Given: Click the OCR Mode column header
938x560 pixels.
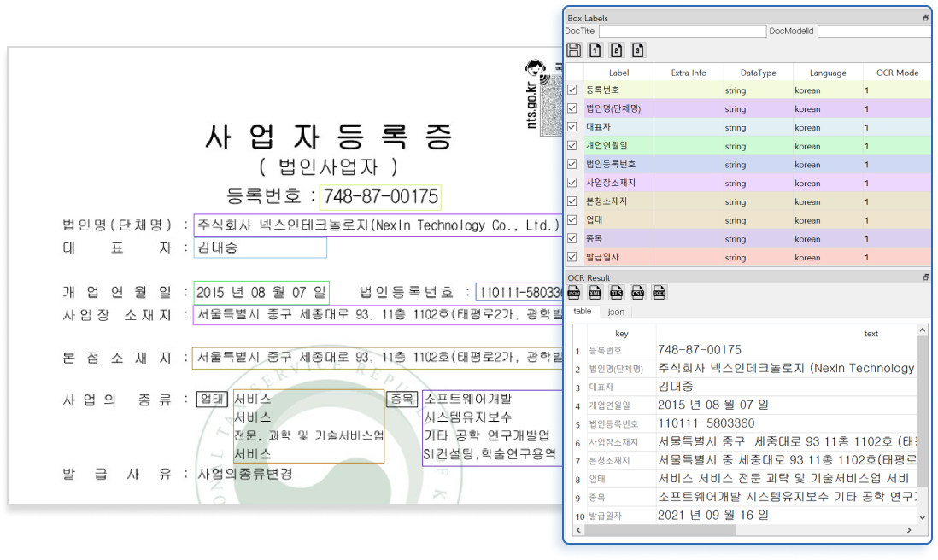Looking at the screenshot, I should coord(897,73).
